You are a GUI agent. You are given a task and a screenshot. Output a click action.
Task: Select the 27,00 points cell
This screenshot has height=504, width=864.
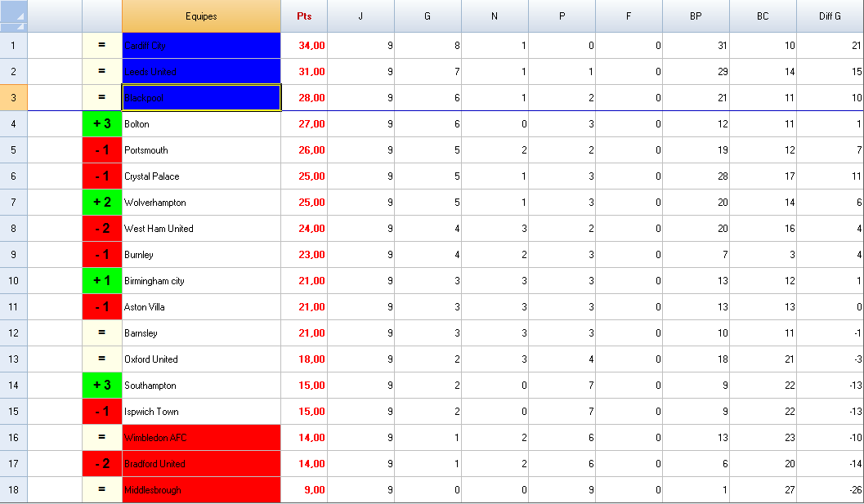pos(304,124)
